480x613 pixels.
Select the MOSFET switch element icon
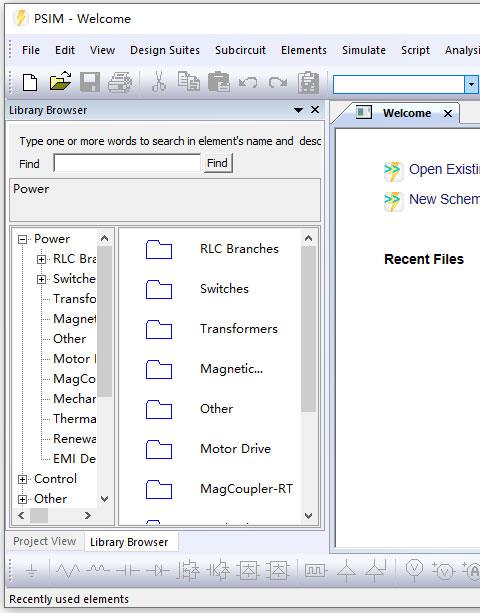point(188,571)
